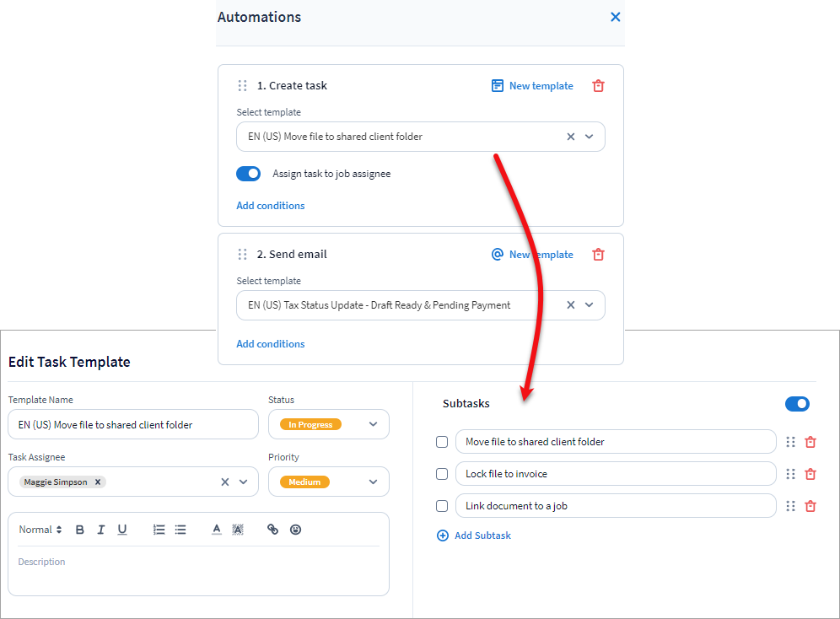Toggle Assign task to job assignee
This screenshot has width=840, height=619.
(x=249, y=174)
